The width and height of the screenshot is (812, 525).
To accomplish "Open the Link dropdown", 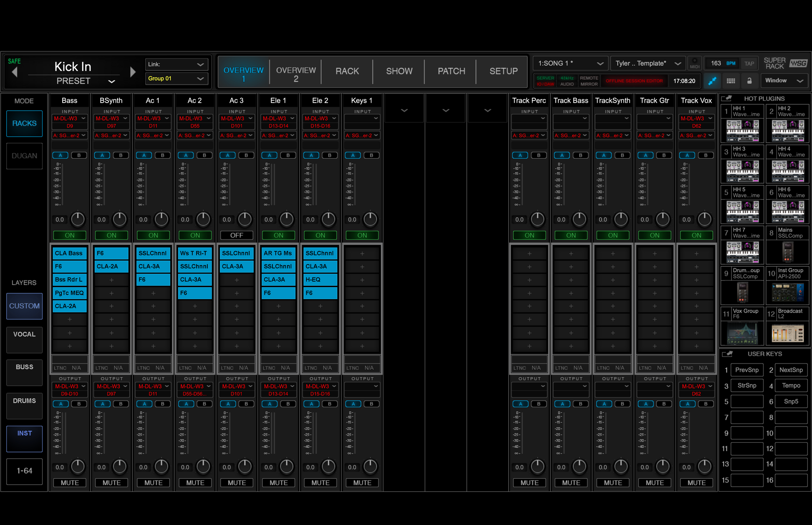I will [176, 64].
